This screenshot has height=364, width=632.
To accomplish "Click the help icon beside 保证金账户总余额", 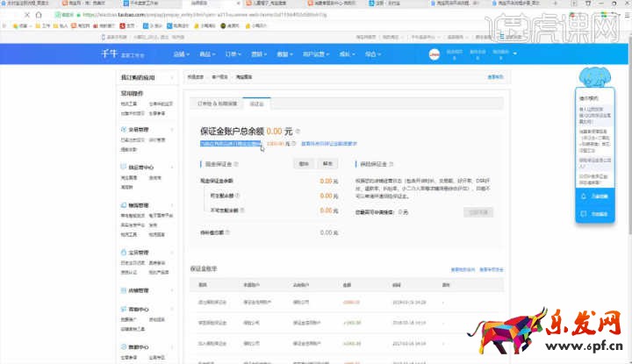I will 297,132.
